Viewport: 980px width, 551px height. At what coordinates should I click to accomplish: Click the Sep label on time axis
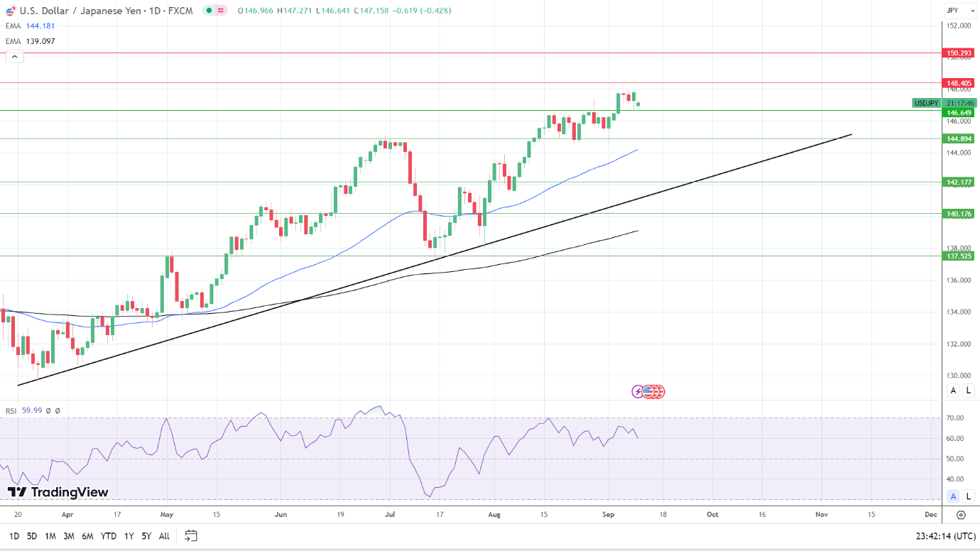pos(609,514)
